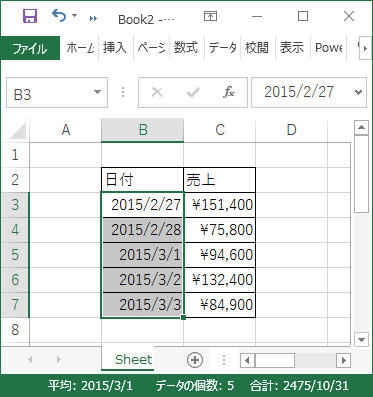This screenshot has width=373, height=397.
Task: Open Insert Function fx button
Action: click(x=229, y=92)
